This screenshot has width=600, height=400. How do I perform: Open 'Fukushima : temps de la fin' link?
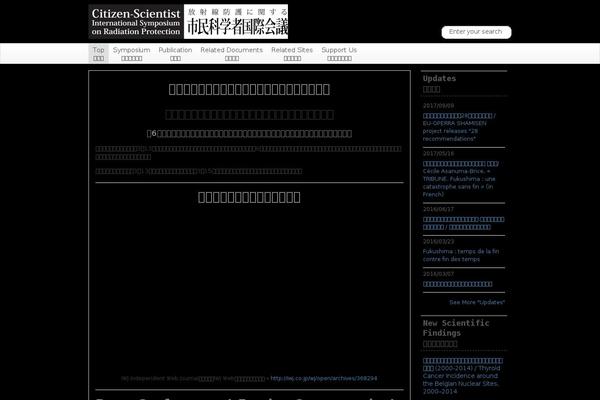[461, 255]
